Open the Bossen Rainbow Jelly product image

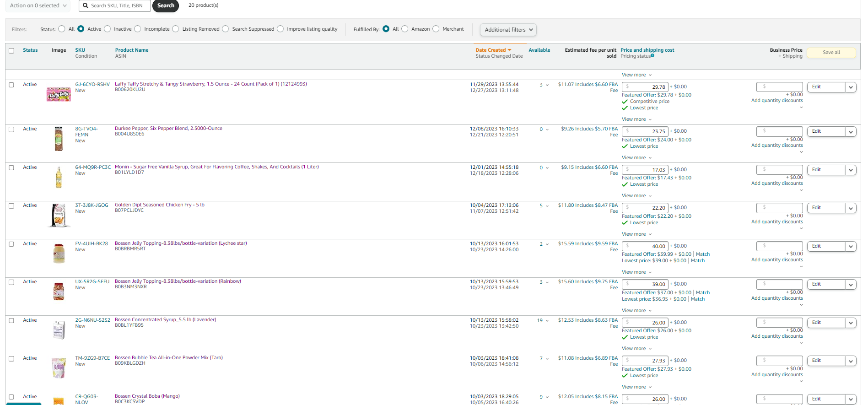(x=59, y=292)
